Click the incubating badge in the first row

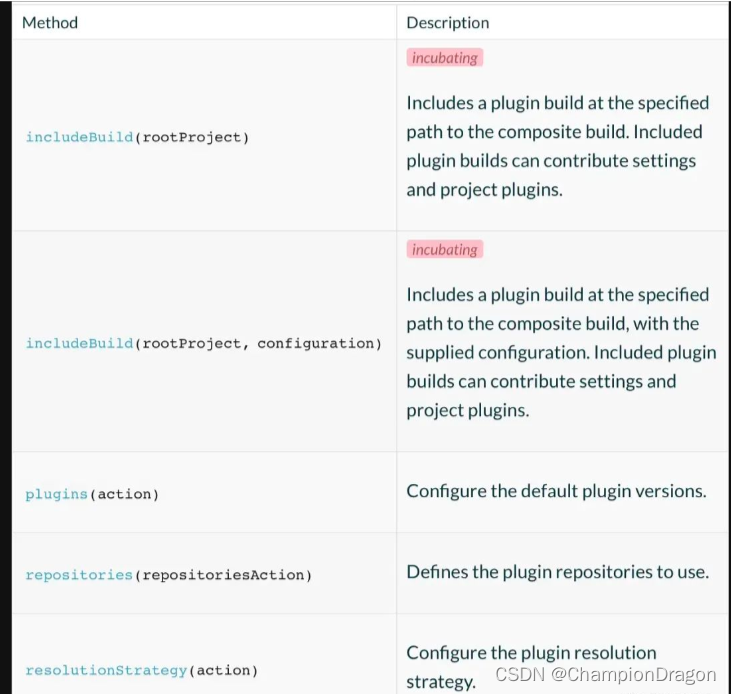coord(444,58)
